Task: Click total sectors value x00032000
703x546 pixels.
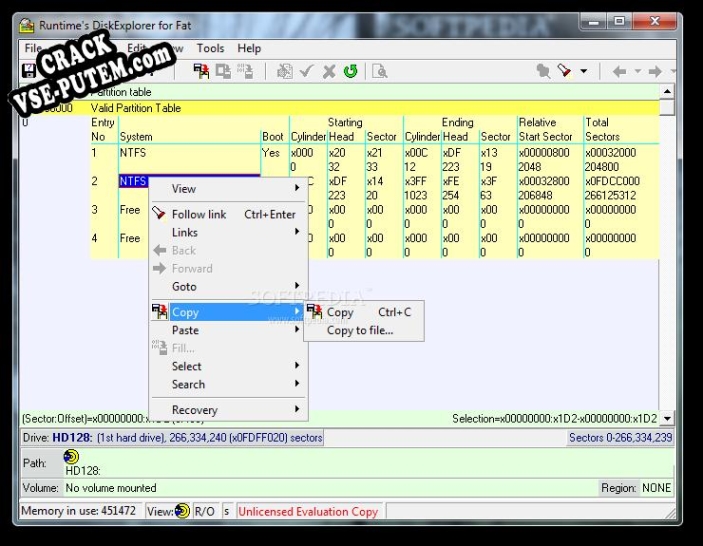Action: click(611, 152)
